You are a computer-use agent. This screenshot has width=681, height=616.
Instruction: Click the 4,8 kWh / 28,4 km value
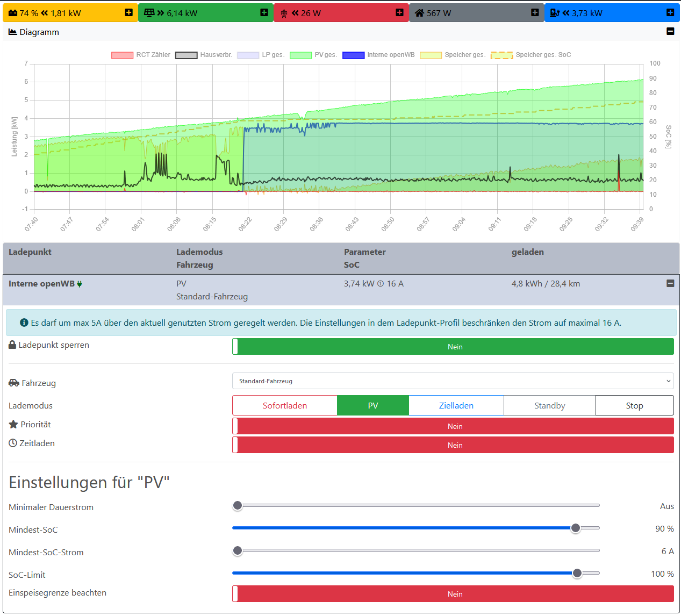coord(546,283)
